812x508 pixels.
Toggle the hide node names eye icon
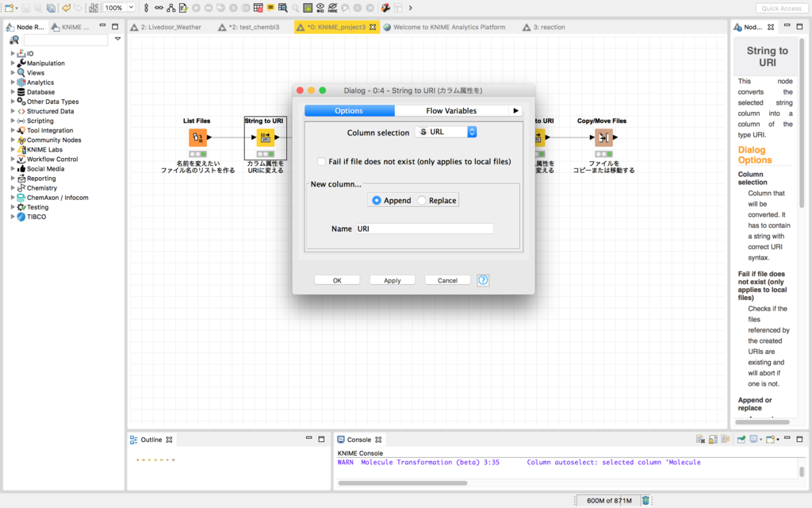click(x=332, y=8)
